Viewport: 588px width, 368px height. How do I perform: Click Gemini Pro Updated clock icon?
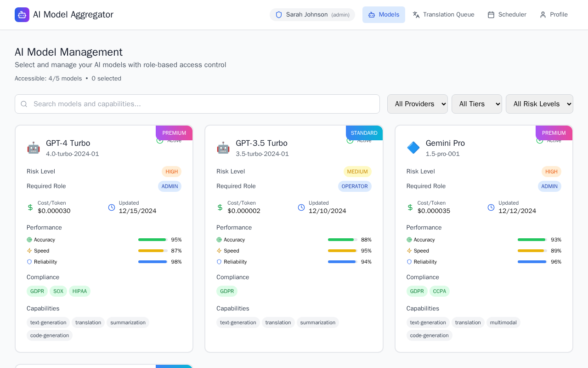[491, 207]
